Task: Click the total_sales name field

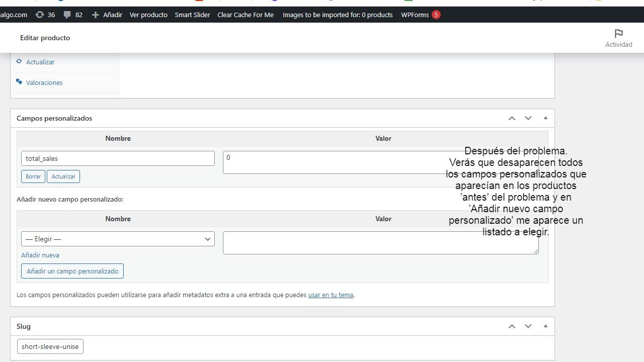Action: click(x=118, y=158)
